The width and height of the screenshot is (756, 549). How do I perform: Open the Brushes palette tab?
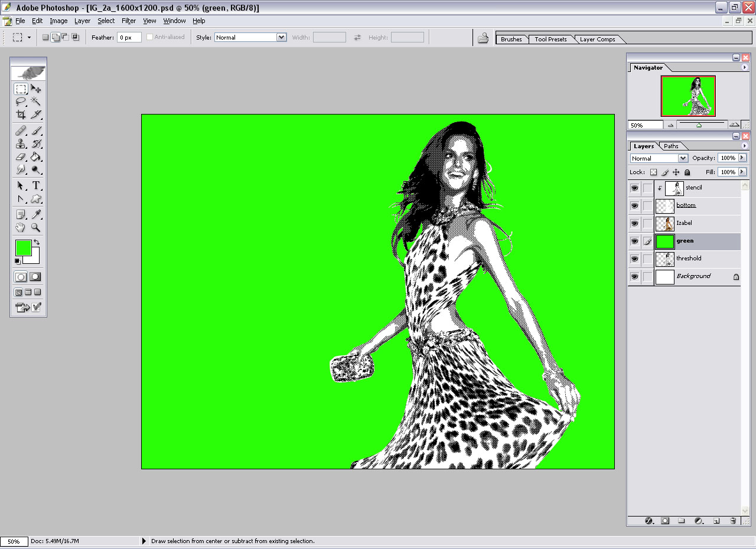point(511,40)
